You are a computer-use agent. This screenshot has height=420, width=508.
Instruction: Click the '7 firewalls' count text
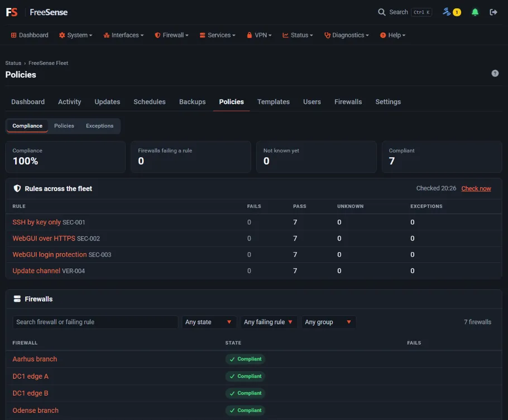click(477, 322)
